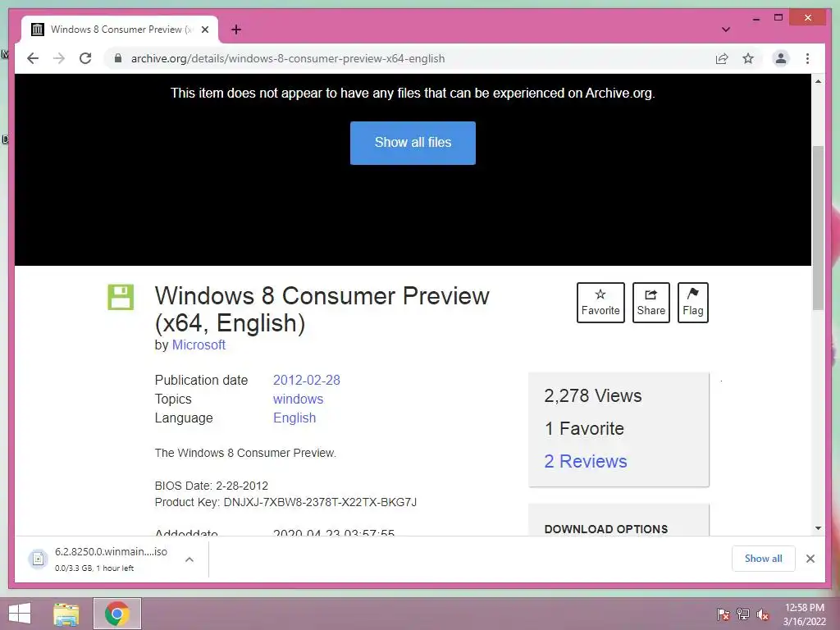Open the Microsoft author link

click(199, 345)
